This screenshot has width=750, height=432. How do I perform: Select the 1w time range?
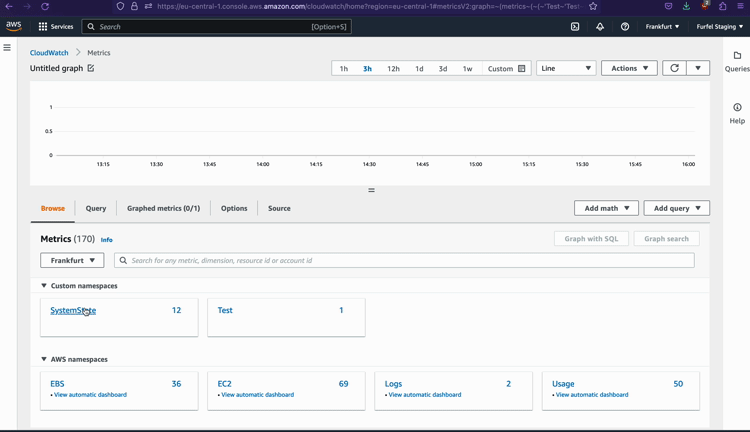tap(467, 68)
